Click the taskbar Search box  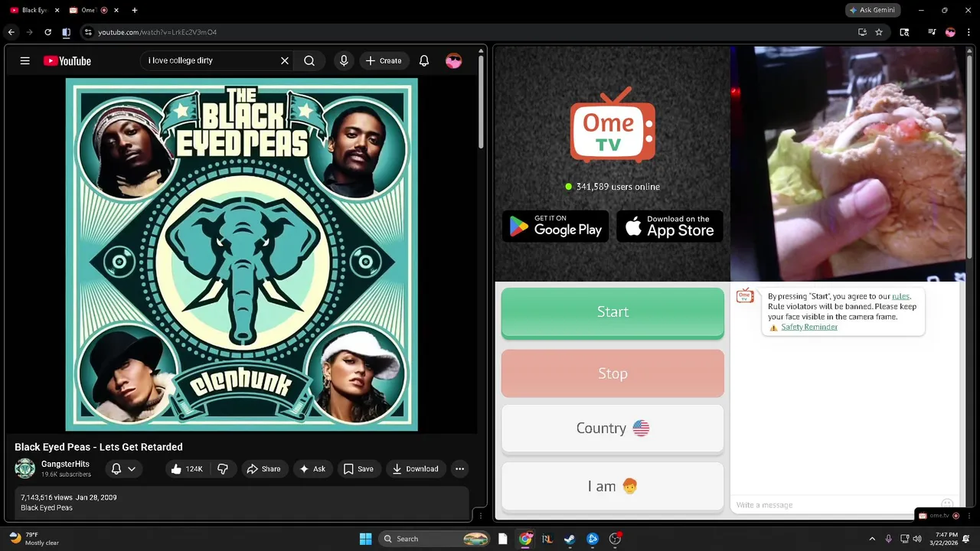pyautogui.click(x=434, y=539)
